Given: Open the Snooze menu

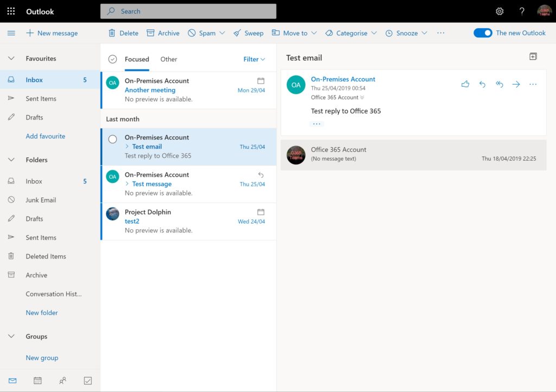Looking at the screenshot, I should tap(406, 33).
